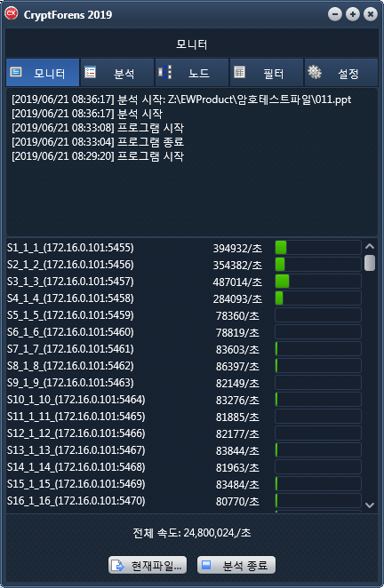Select the 노드 tab label

(199, 73)
